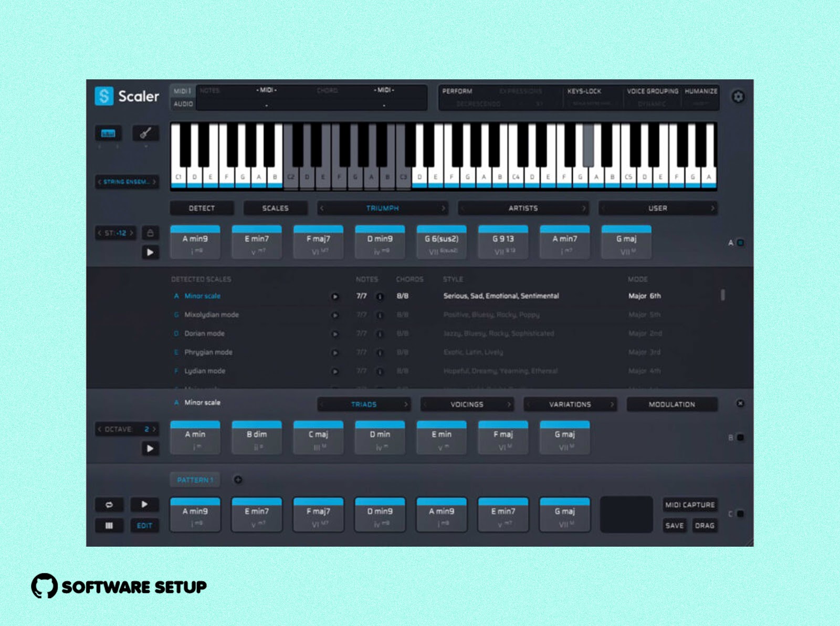This screenshot has width=840, height=626.
Task: Show info for the Phrygian mode row
Action: 380,353
